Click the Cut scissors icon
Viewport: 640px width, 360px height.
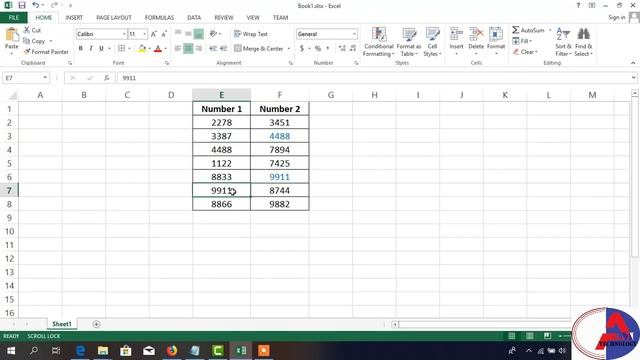(x=27, y=30)
